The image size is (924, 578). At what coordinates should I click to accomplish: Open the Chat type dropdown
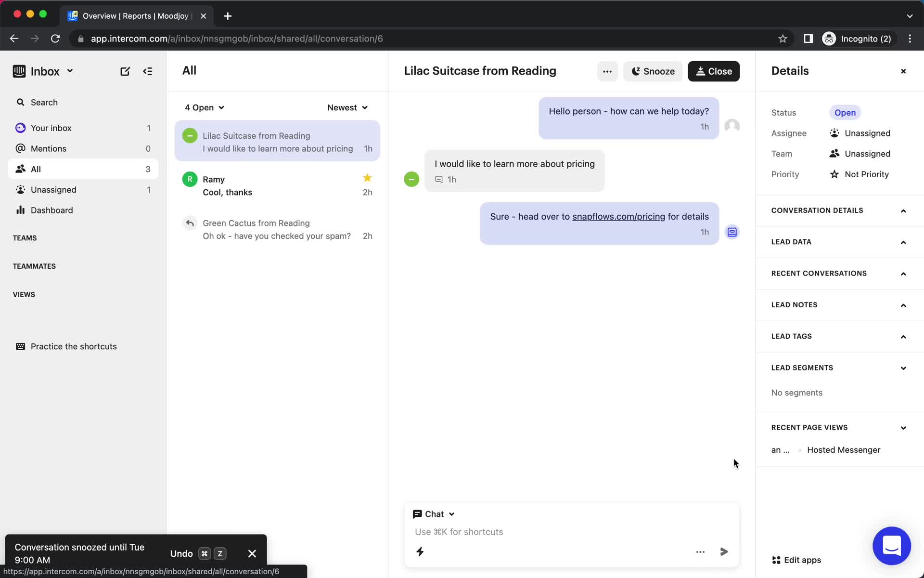coord(433,513)
